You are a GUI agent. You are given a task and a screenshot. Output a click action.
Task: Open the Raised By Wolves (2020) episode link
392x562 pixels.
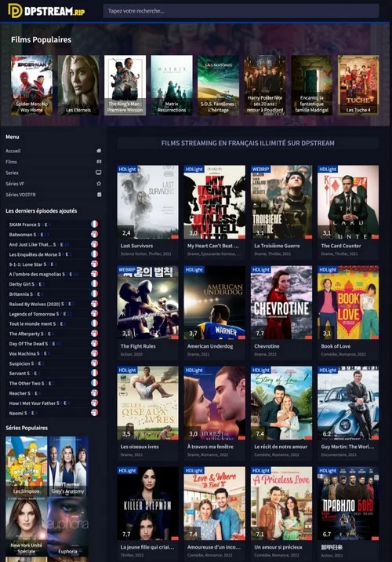(42, 304)
